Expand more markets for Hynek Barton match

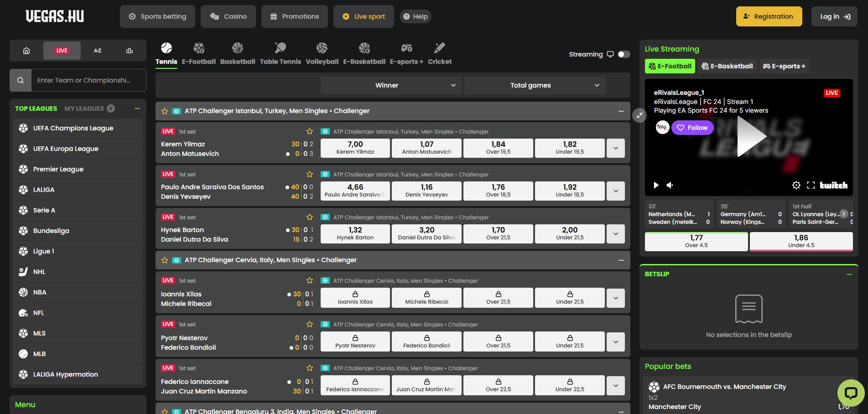(x=616, y=234)
